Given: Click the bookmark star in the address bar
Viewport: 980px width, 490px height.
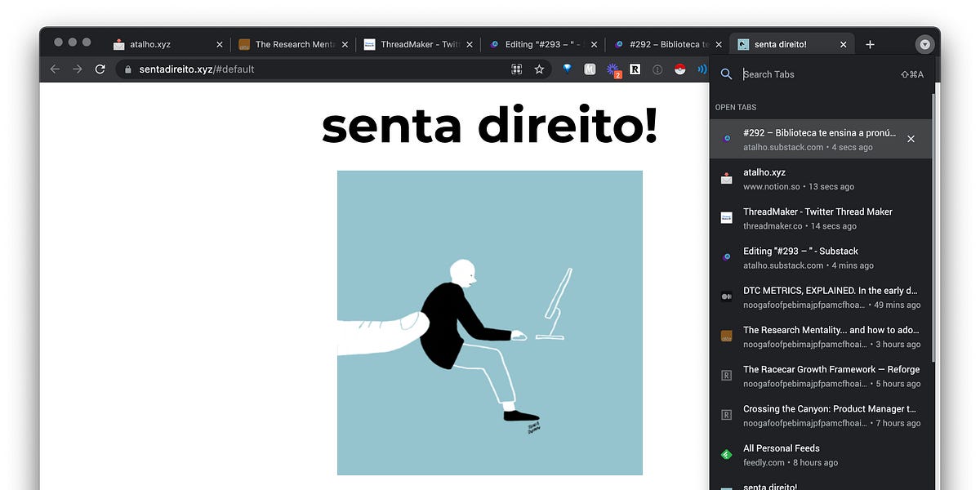Looking at the screenshot, I should tap(539, 69).
